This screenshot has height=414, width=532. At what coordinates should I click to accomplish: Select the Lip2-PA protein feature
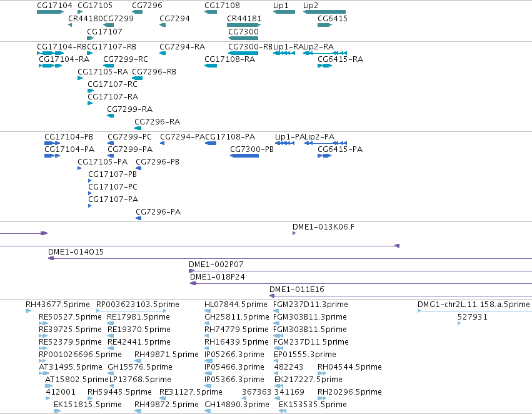(x=326, y=143)
